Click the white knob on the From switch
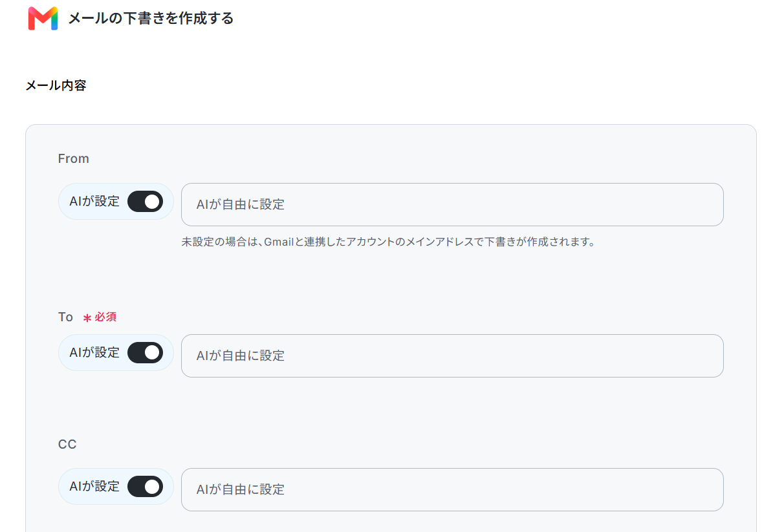 point(152,202)
